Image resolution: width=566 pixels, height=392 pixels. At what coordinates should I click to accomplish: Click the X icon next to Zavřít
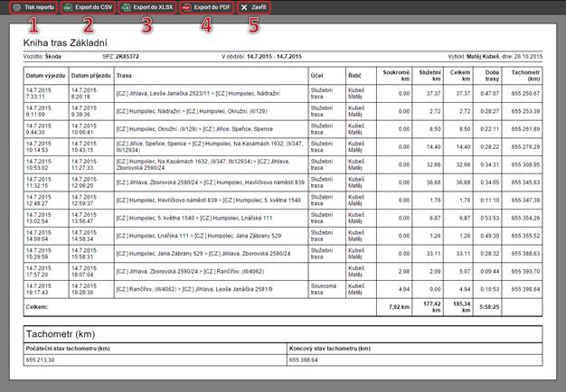244,7
